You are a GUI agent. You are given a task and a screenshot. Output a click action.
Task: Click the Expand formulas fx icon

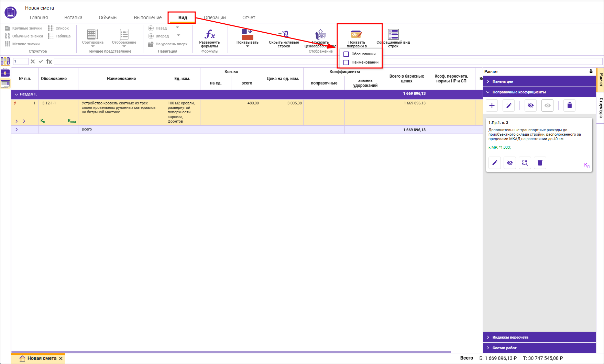click(210, 35)
